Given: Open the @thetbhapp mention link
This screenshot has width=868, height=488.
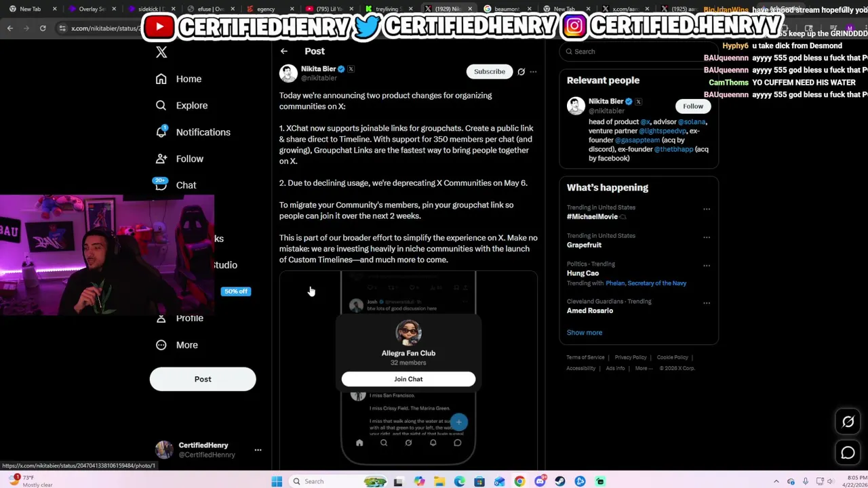Looking at the screenshot, I should pos(673,149).
